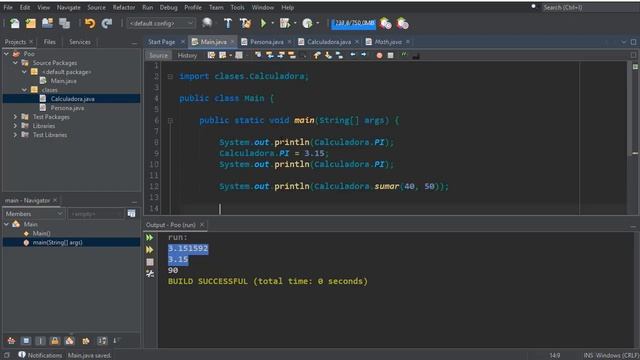Go to next bookmark in editor toolbar

click(328, 55)
